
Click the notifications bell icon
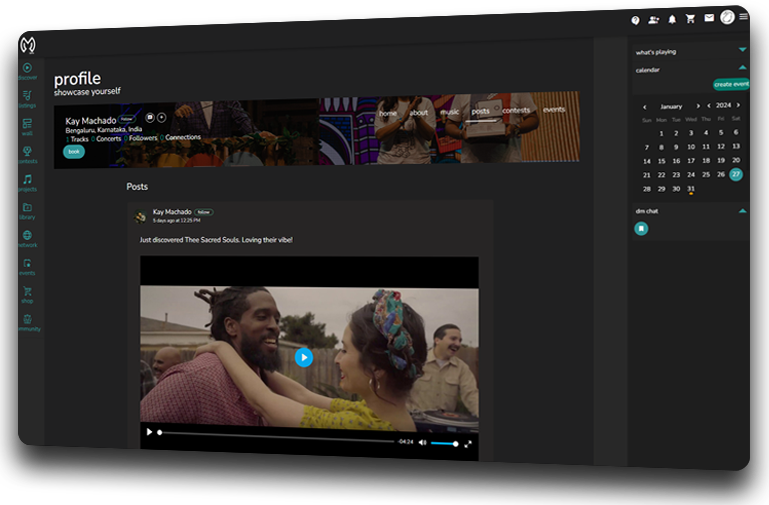672,19
